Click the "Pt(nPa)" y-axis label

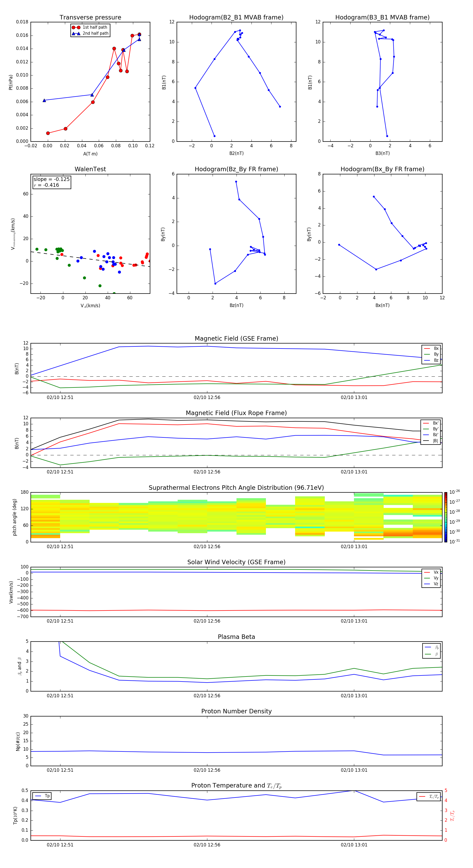11,82
